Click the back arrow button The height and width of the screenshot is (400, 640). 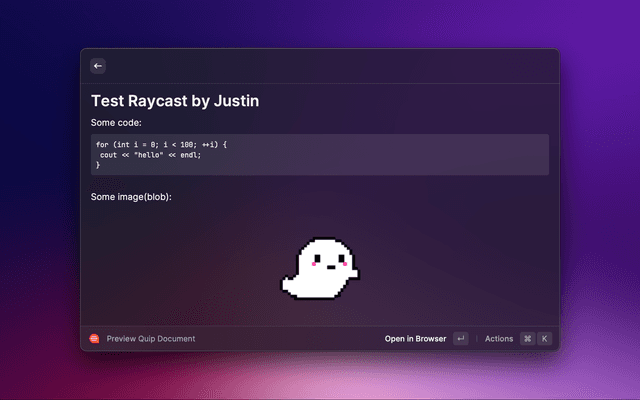point(98,66)
